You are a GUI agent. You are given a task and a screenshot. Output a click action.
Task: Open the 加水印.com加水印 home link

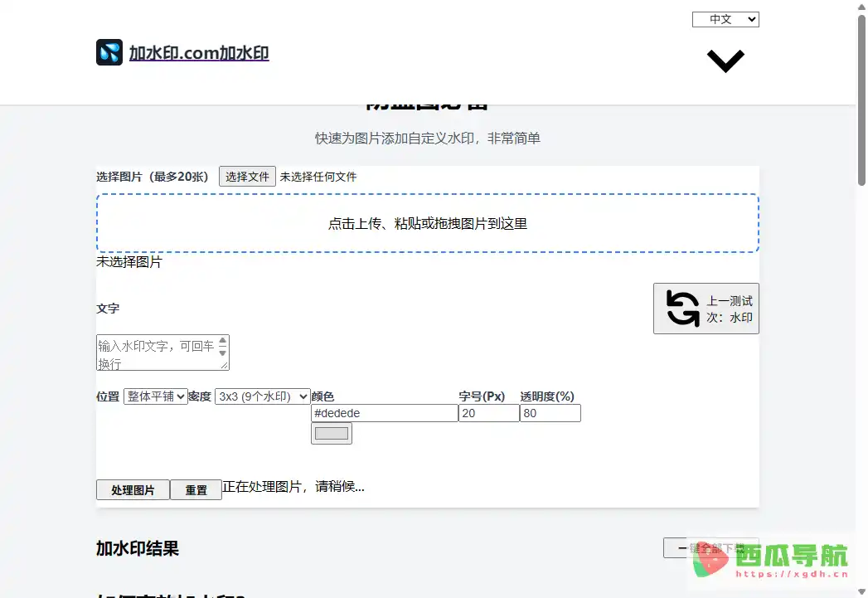199,53
